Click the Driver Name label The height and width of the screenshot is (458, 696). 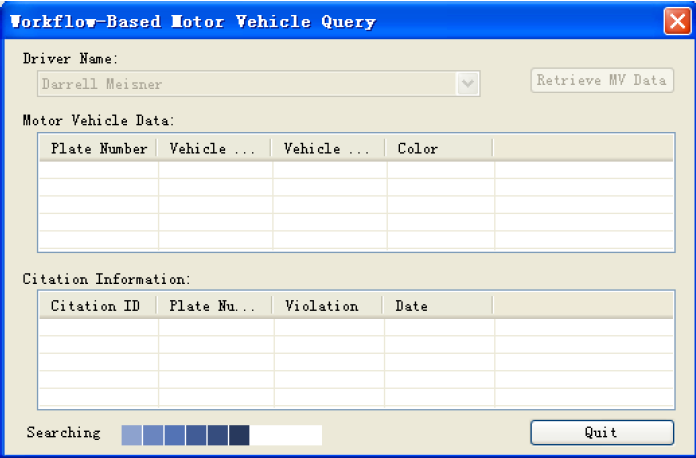[x=70, y=59]
